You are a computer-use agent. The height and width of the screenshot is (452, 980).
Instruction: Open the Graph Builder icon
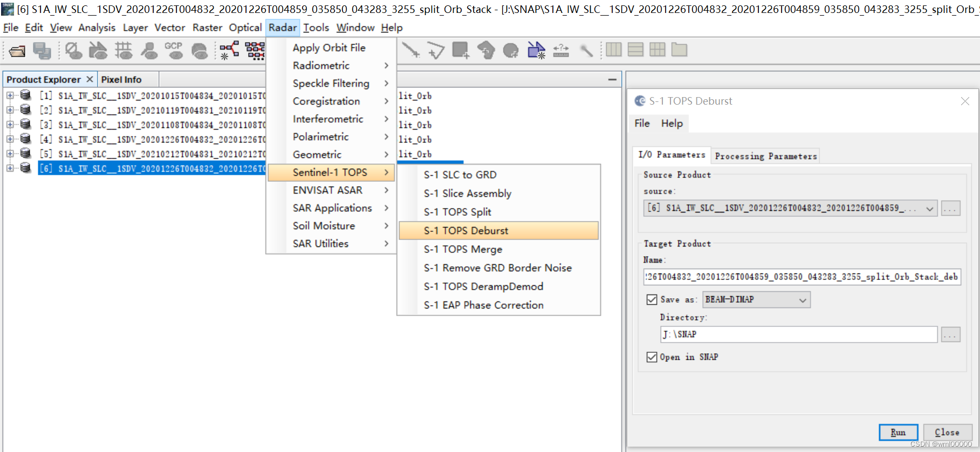pyautogui.click(x=229, y=51)
